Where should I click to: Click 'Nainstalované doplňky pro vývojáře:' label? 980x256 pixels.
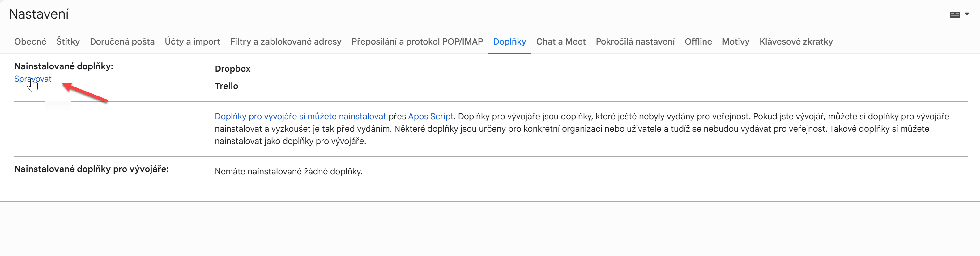[x=92, y=169]
